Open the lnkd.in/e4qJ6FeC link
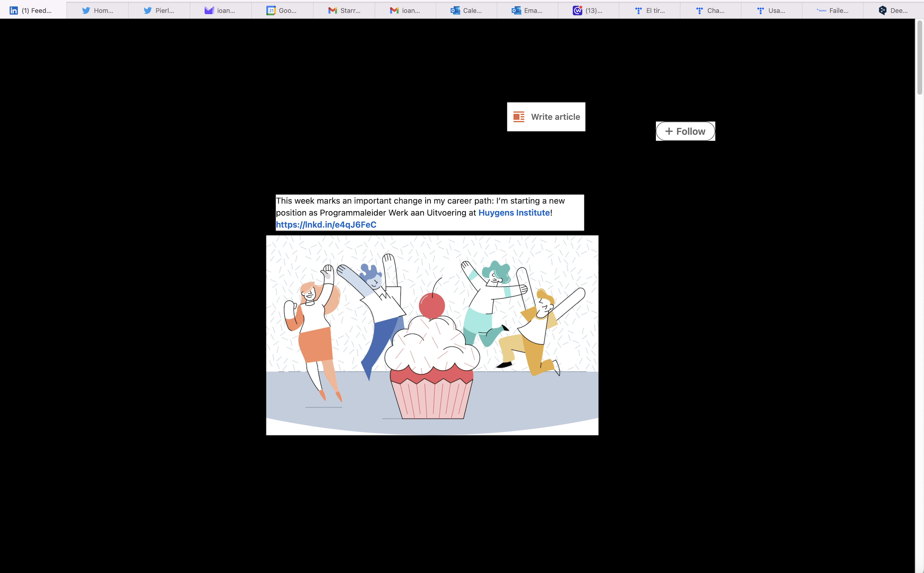 click(x=325, y=225)
